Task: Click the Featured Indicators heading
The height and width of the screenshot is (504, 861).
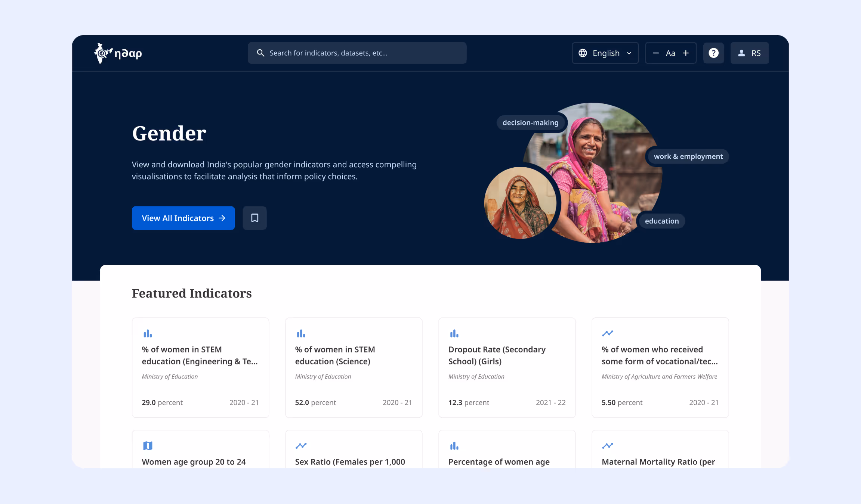Action: pyautogui.click(x=192, y=293)
